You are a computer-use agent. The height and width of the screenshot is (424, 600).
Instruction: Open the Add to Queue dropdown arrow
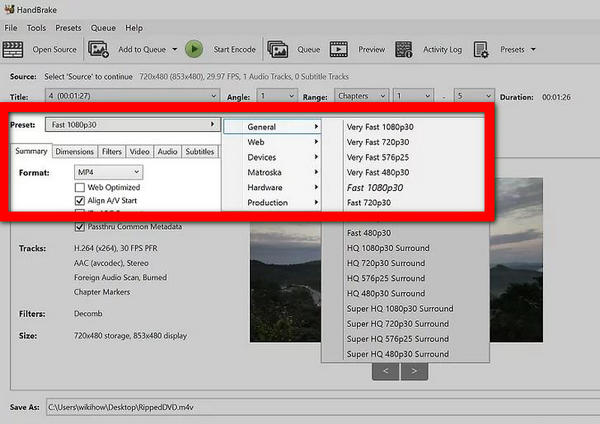pyautogui.click(x=174, y=49)
